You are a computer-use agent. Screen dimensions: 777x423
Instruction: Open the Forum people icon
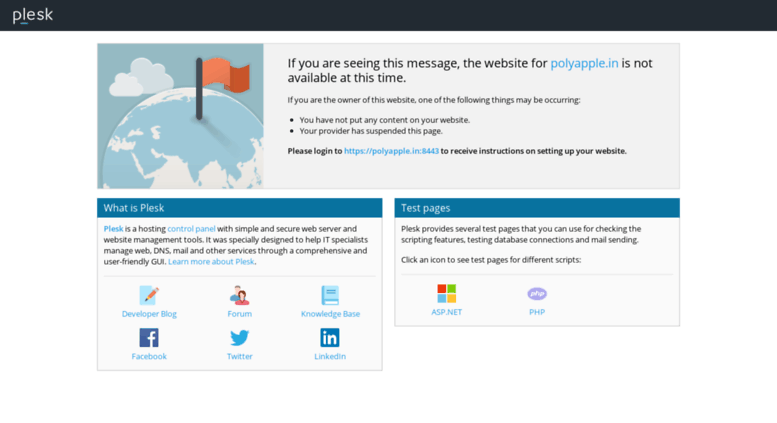[x=239, y=295]
